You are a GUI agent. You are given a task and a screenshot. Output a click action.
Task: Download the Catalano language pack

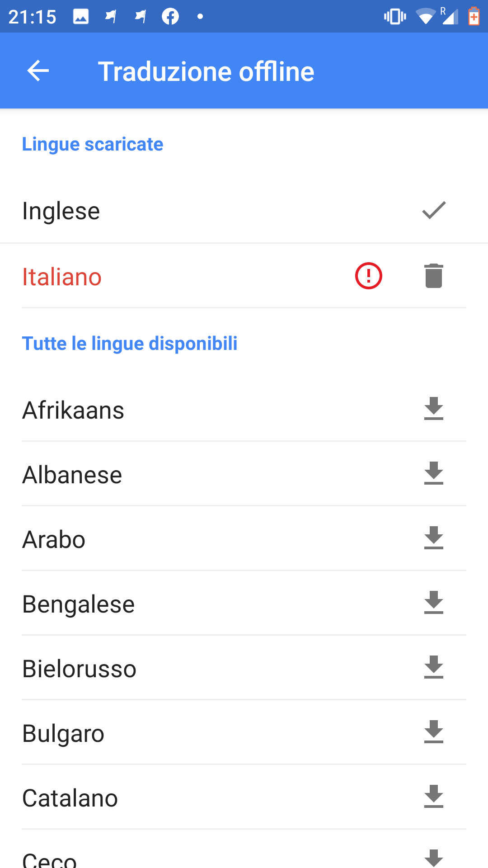[433, 797]
